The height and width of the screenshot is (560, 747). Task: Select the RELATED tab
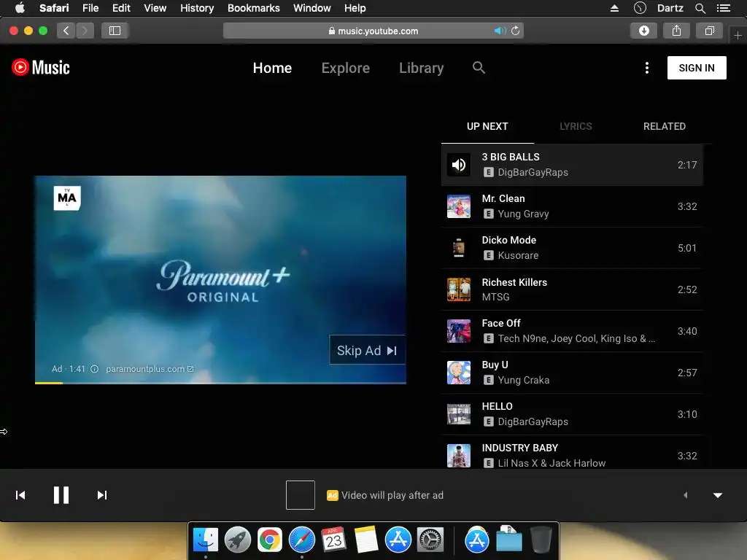(665, 126)
